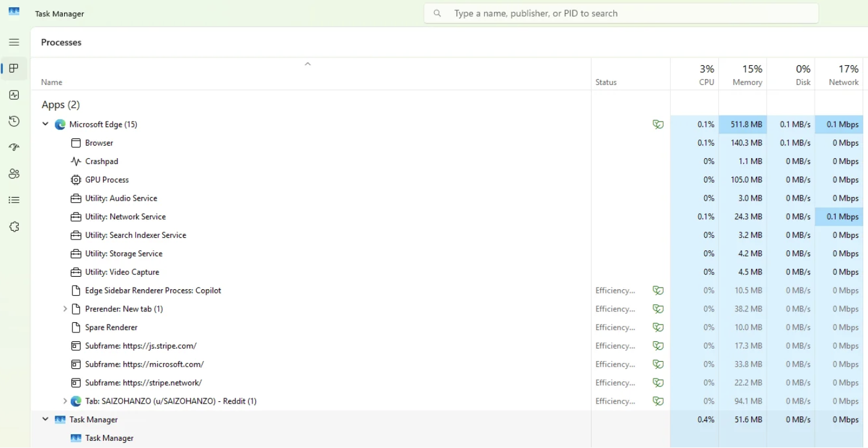Select the Processes sidebar icon
The image size is (868, 448).
(x=14, y=68)
